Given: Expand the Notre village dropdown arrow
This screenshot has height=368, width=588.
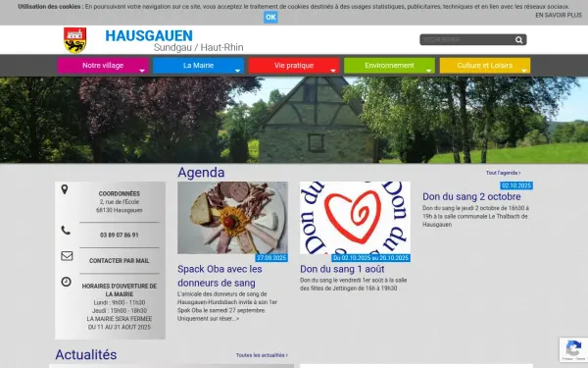Looking at the screenshot, I should (x=142, y=71).
